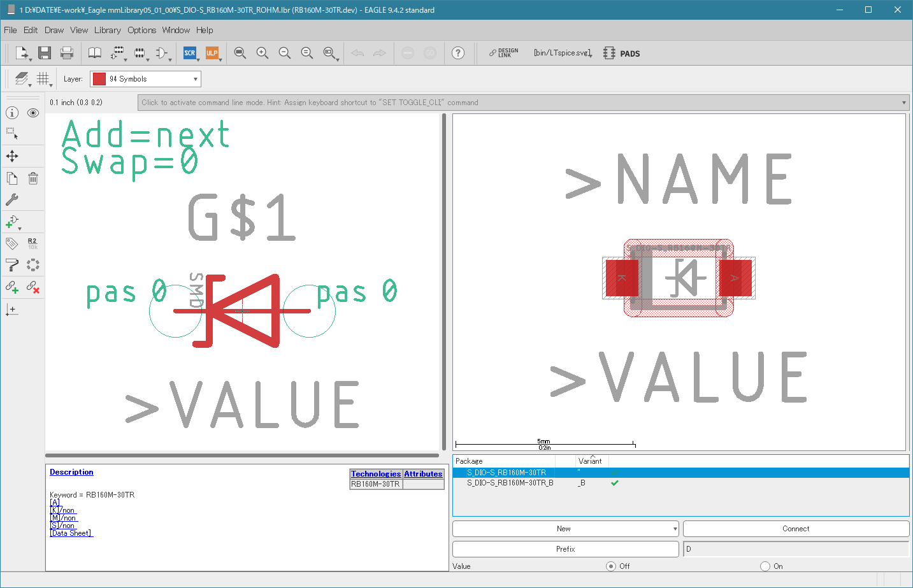Click the red layer color swatch
The height and width of the screenshot is (588, 913).
click(x=99, y=79)
